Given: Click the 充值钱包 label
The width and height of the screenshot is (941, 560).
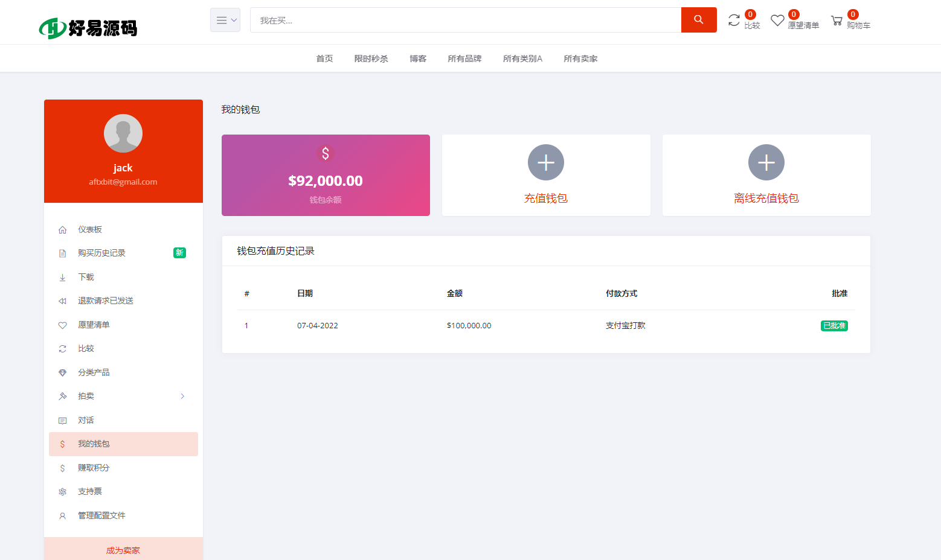Looking at the screenshot, I should 546,199.
